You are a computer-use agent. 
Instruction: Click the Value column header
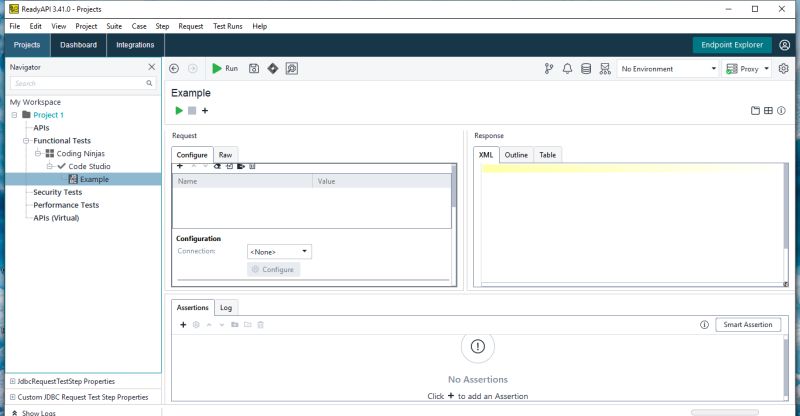tap(382, 181)
